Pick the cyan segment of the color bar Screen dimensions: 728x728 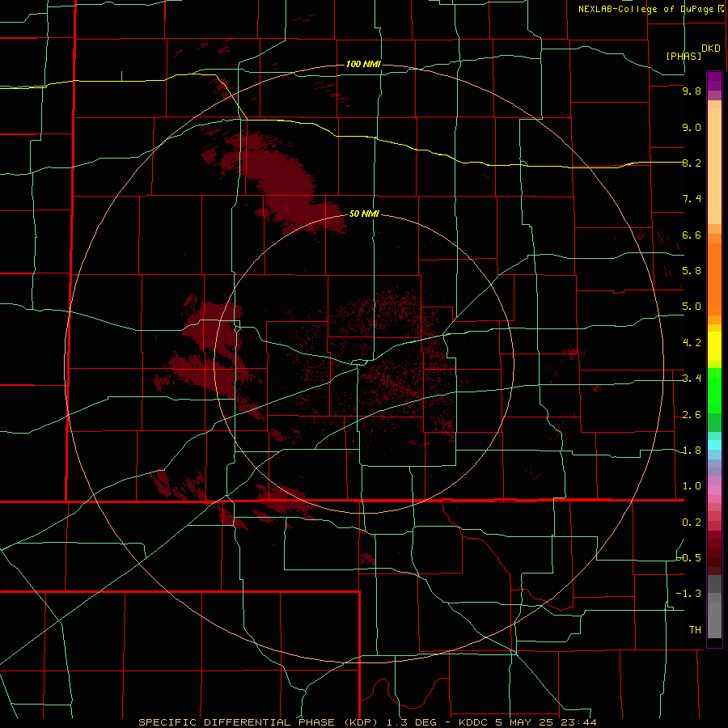pos(714,445)
